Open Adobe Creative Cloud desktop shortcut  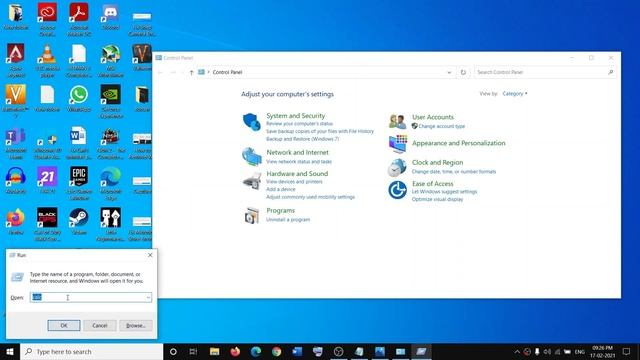[x=47, y=19]
